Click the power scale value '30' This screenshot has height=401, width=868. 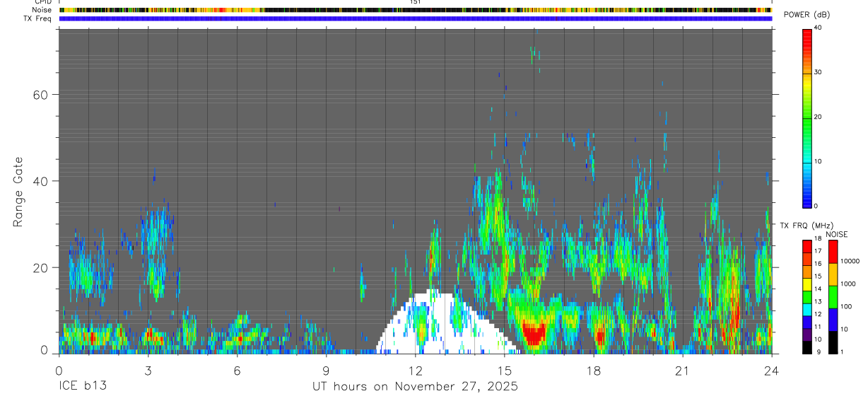(819, 72)
